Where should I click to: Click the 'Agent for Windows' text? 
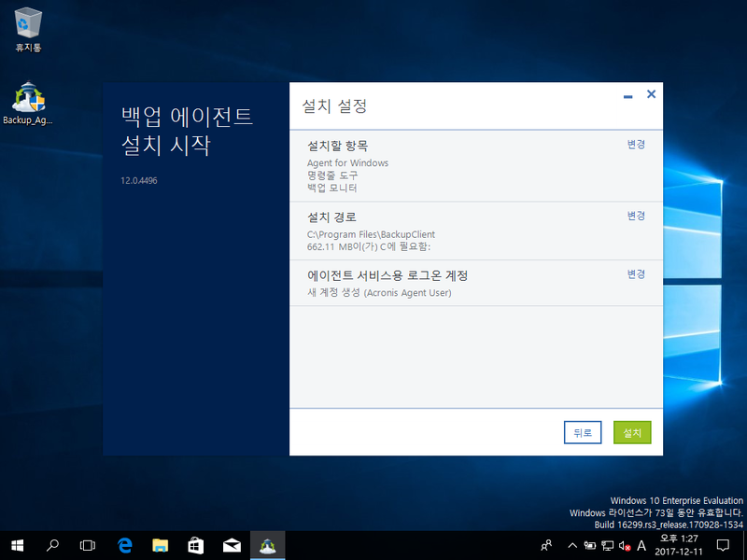[x=347, y=162]
